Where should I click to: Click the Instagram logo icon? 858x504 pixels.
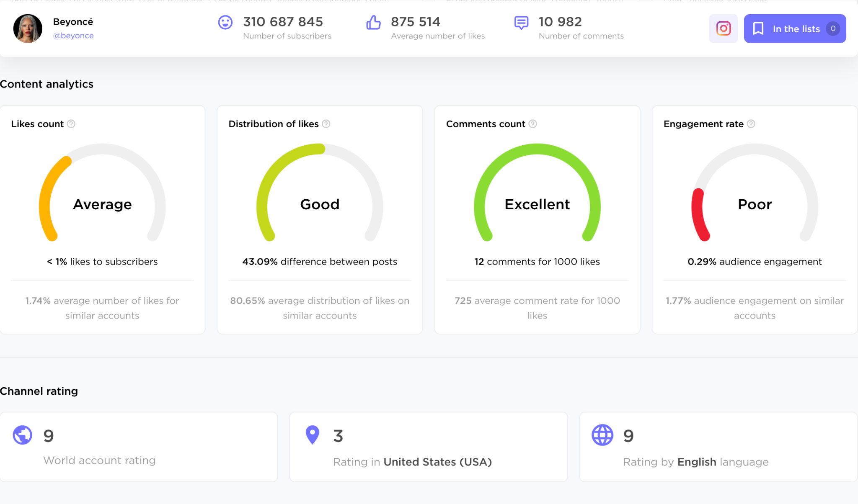[x=723, y=28]
